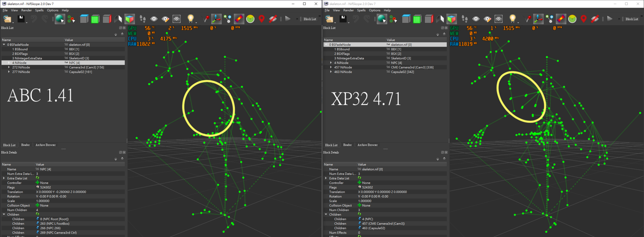Toggle Show Nodes in right window toolbar
Image resolution: width=644 pixels, height=237 pixels.
(550, 19)
